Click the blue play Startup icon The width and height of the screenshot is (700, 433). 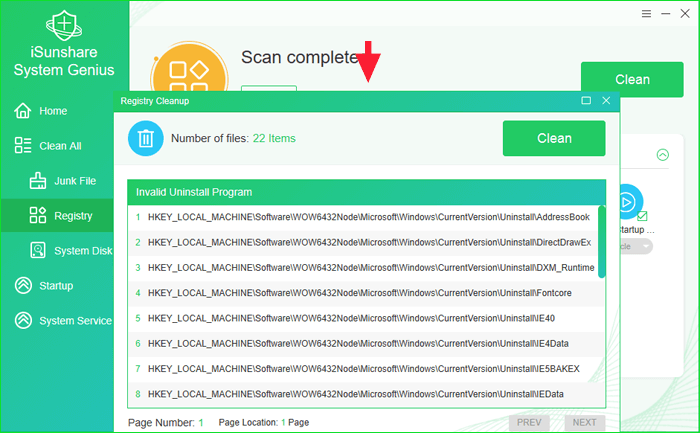pos(631,202)
